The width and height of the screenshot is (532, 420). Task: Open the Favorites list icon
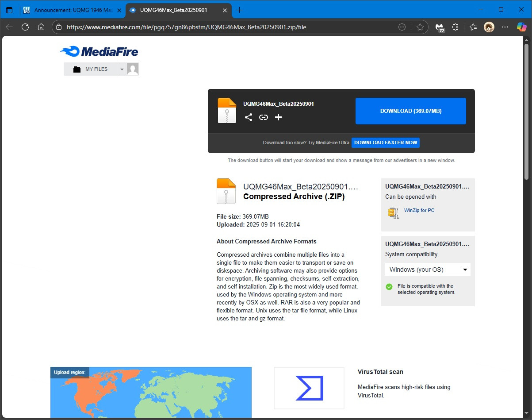tap(473, 27)
